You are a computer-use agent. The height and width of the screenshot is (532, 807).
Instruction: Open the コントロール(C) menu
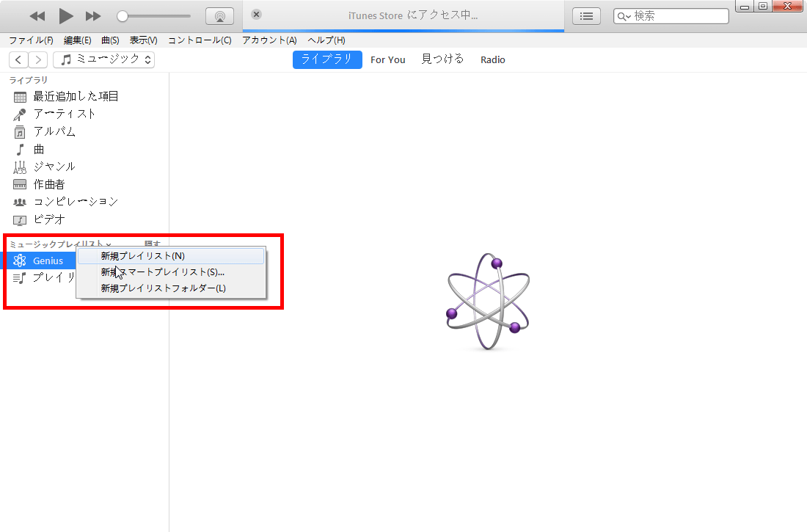pos(200,40)
